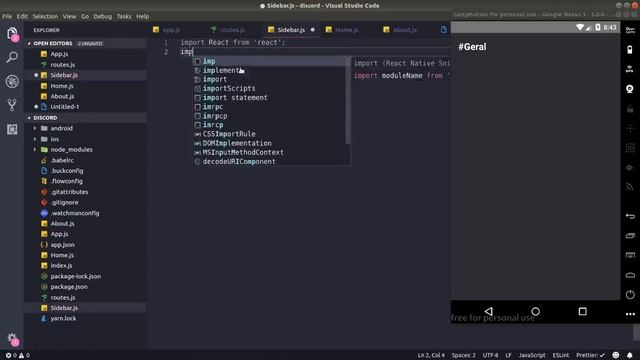Viewport: 640px width, 360px height.
Task: Select 'imrpc' snippet suggestion
Action: click(271, 107)
